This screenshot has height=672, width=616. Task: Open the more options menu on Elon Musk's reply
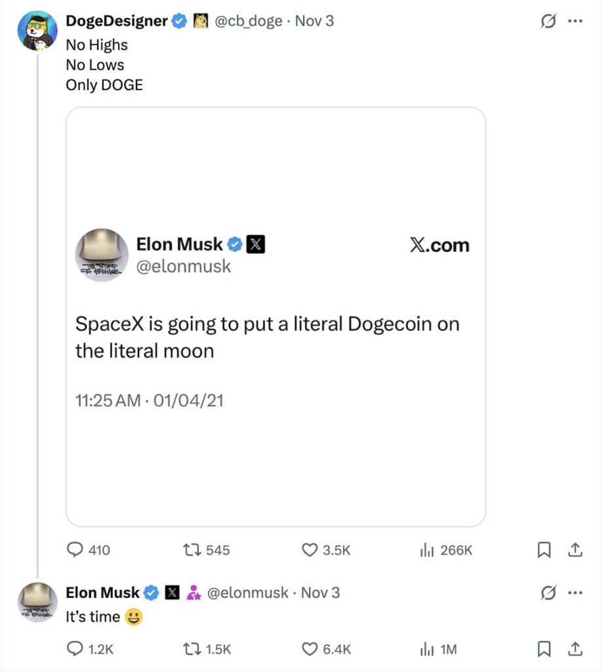tap(575, 592)
